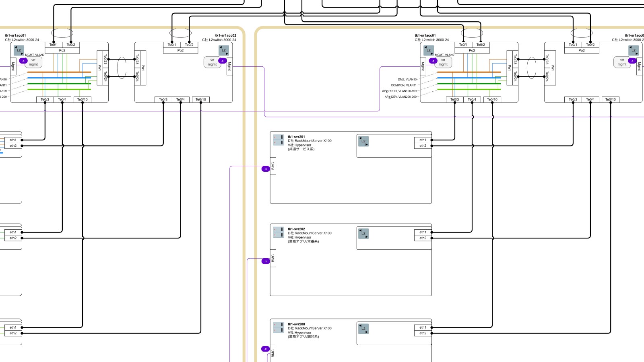Select the vrf mgmt box in tk1-sr1acc02
Screen dimensions: 644x362
tap(212, 62)
